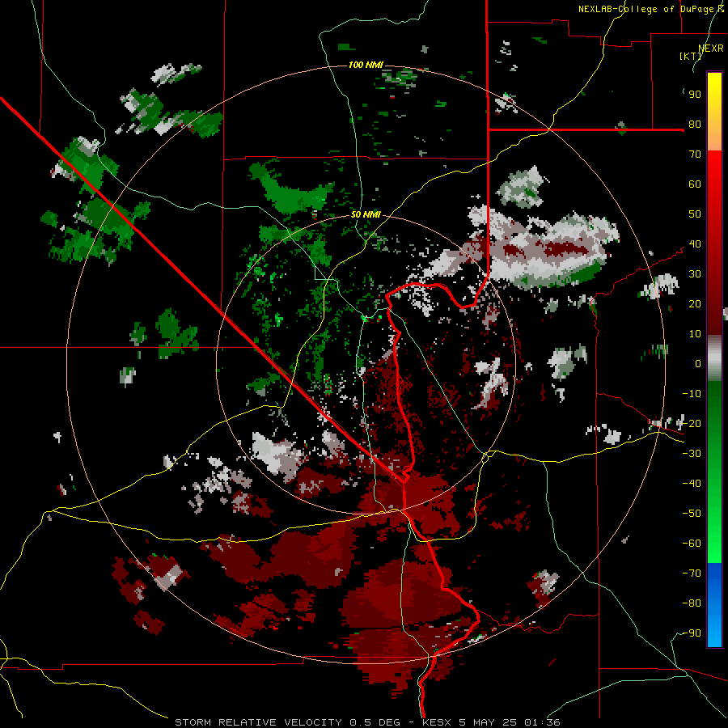Click the "50 NMI" range ring label
Image resolution: width=728 pixels, height=728 pixels.
[x=366, y=214]
